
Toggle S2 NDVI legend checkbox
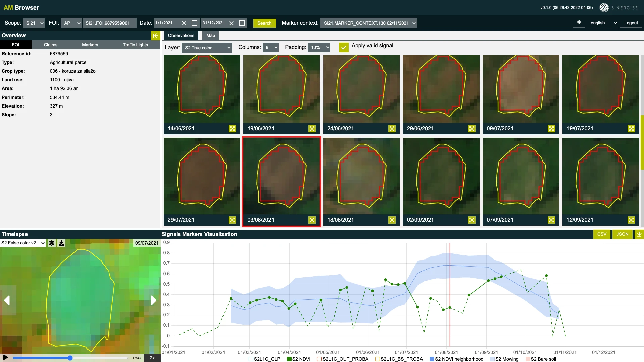pyautogui.click(x=289, y=359)
